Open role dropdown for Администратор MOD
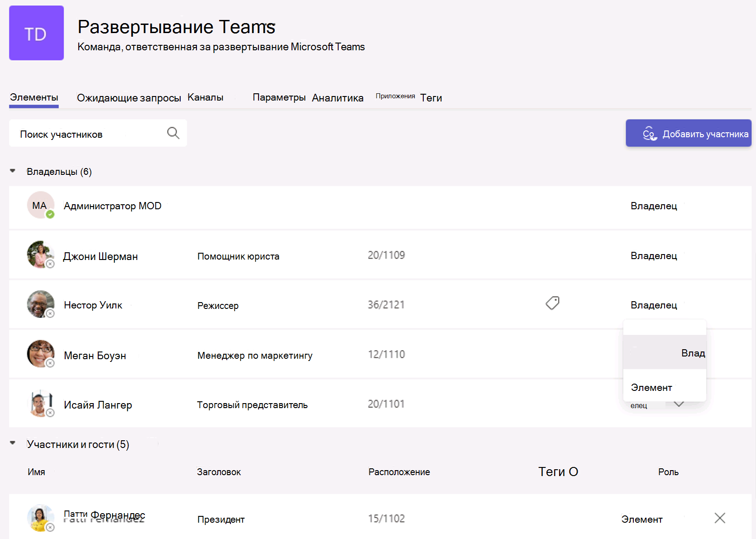The width and height of the screenshot is (756, 539). [x=654, y=206]
